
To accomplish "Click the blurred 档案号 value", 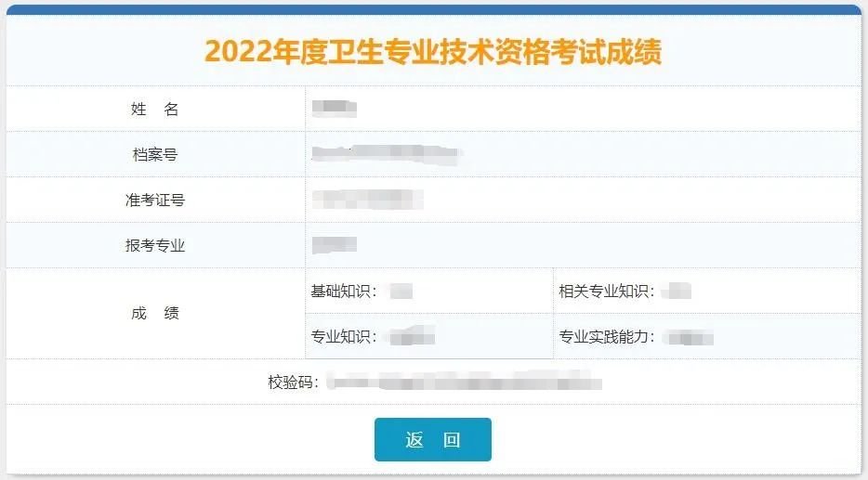I will (386, 154).
